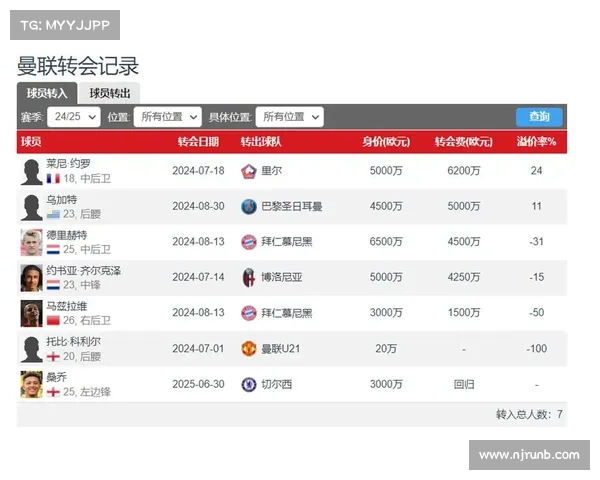Open the 位置 所有位置 dropdown

click(168, 117)
